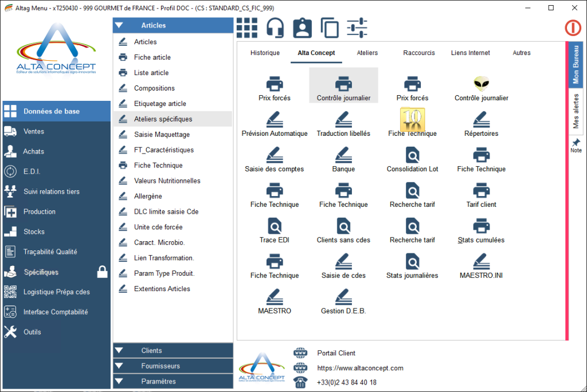
Task: Open the sliders settings icon
Action: 357,28
